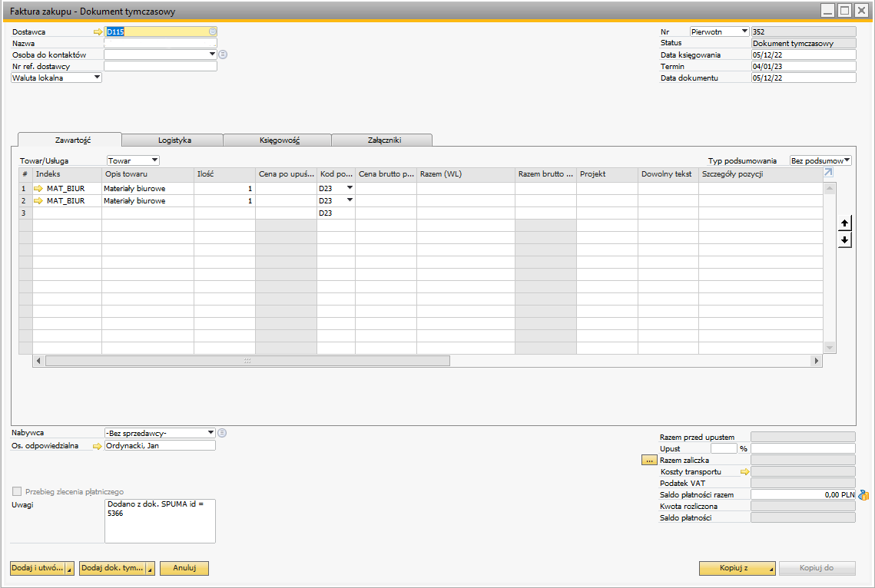Click the link arrow for row 1 MAT_BIUR
The image size is (875, 588).
click(x=38, y=188)
